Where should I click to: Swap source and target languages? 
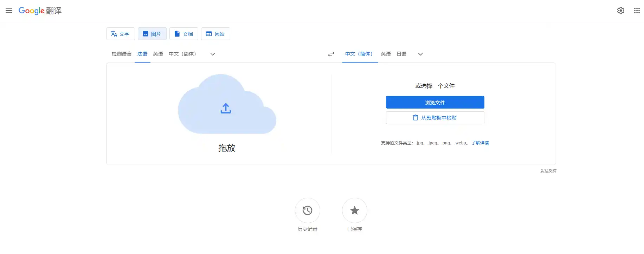point(331,54)
